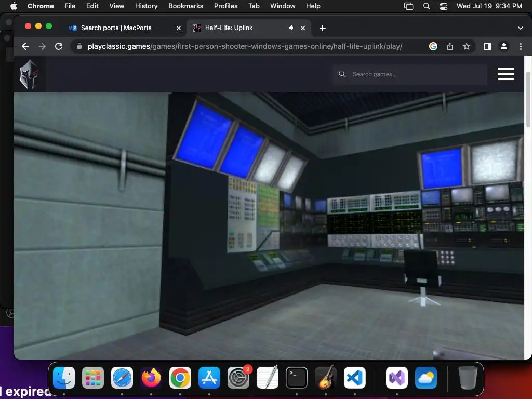The image size is (532, 399).
Task: Open the Apple menu
Action: pyautogui.click(x=14, y=6)
